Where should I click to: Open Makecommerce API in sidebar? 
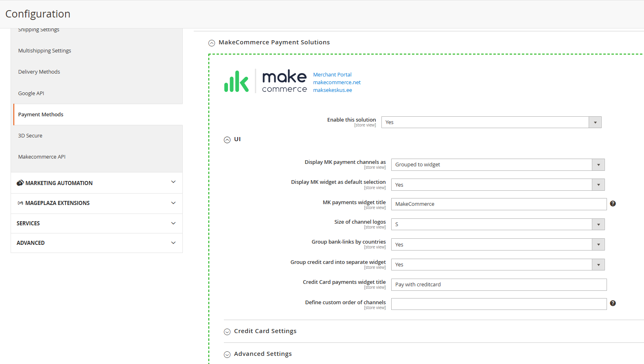click(x=42, y=157)
